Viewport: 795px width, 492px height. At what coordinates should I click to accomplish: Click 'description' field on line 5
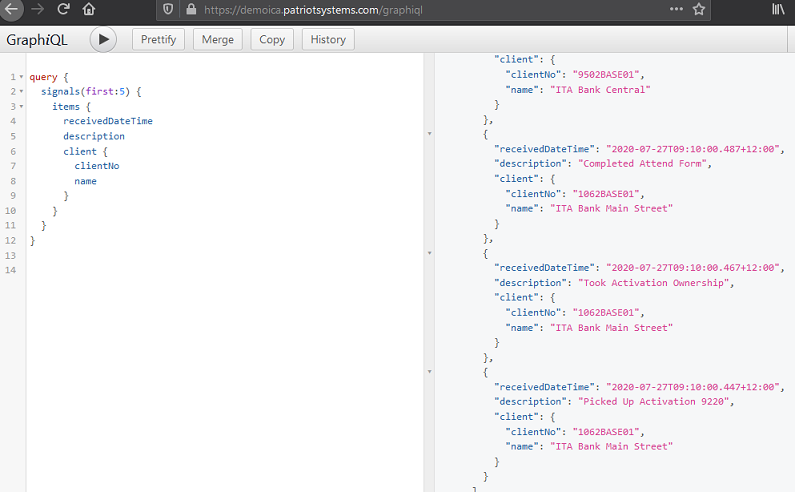pyautogui.click(x=94, y=136)
